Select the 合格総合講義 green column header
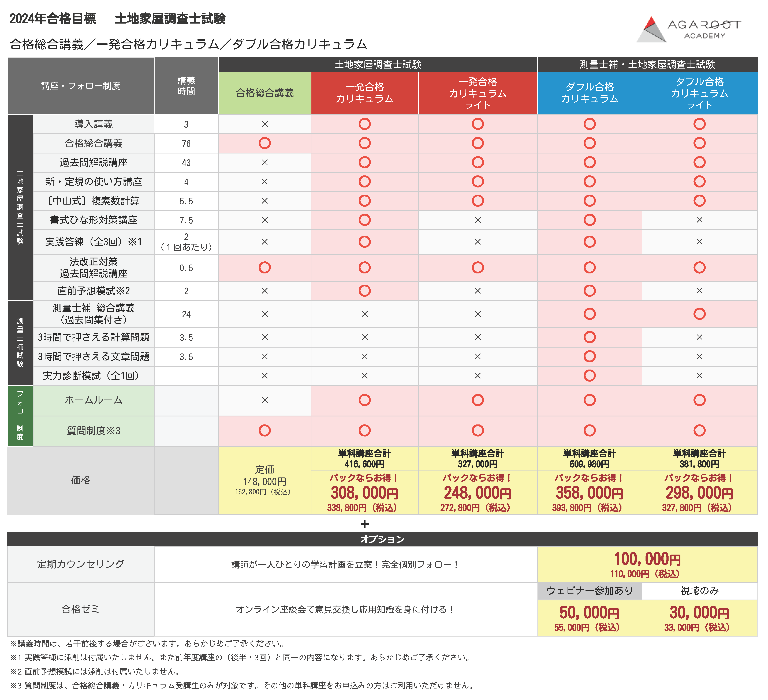768x700 pixels. coord(265,93)
